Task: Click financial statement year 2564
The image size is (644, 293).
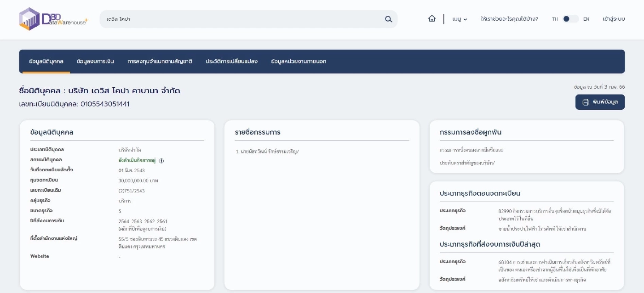Action: 124,221
